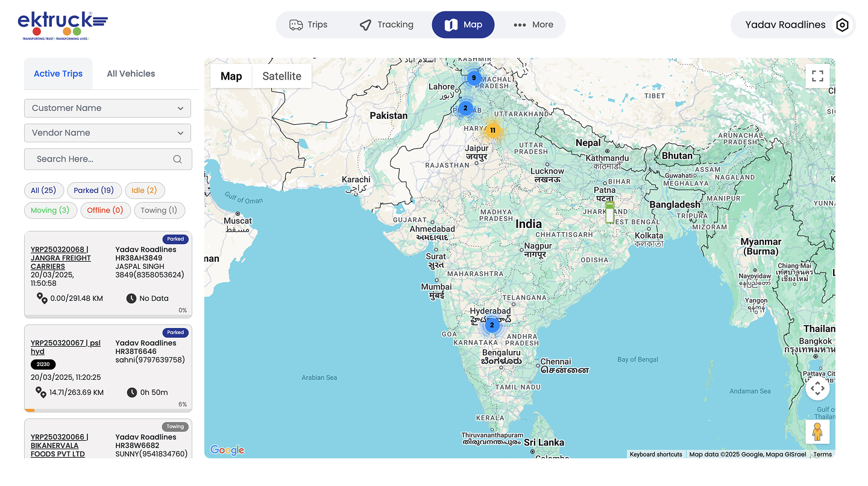Open the More menu
The width and height of the screenshot is (868, 486).
click(x=533, y=25)
